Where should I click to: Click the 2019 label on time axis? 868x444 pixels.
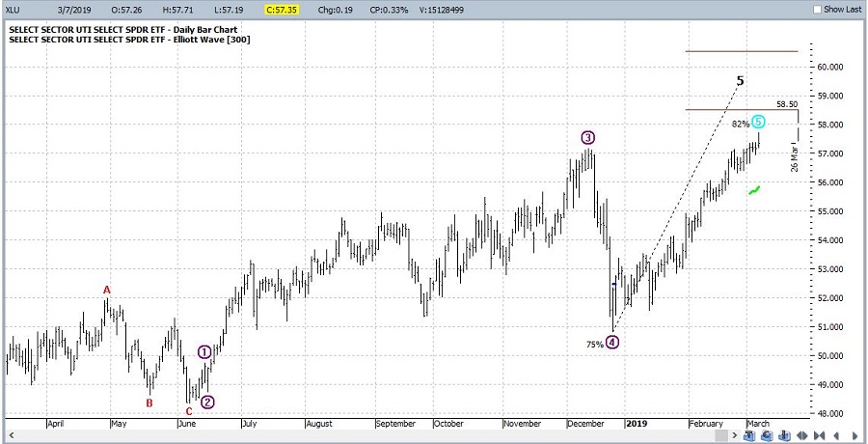tap(636, 424)
